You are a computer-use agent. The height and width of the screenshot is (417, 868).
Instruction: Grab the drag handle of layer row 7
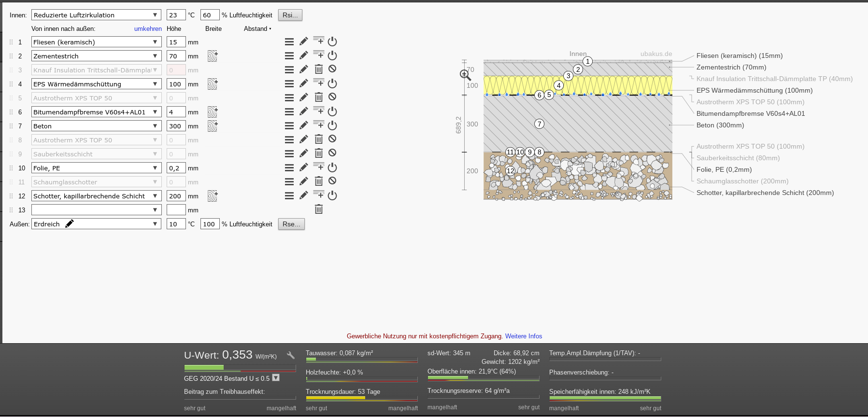click(x=11, y=126)
